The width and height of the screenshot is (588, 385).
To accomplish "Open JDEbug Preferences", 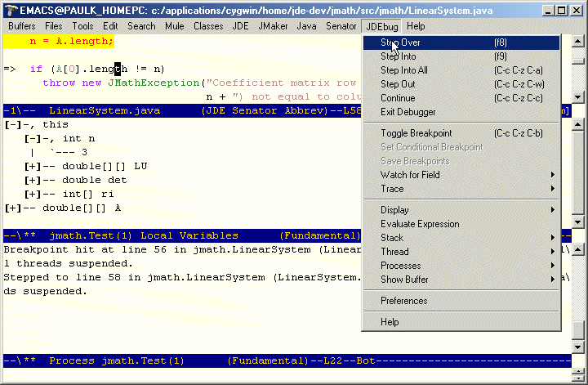I will point(403,301).
